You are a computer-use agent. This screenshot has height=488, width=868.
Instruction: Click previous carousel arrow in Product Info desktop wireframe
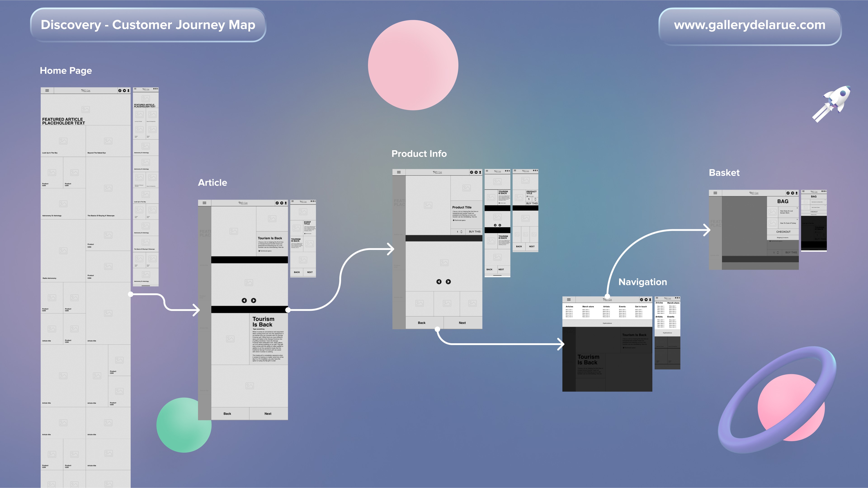tap(439, 282)
